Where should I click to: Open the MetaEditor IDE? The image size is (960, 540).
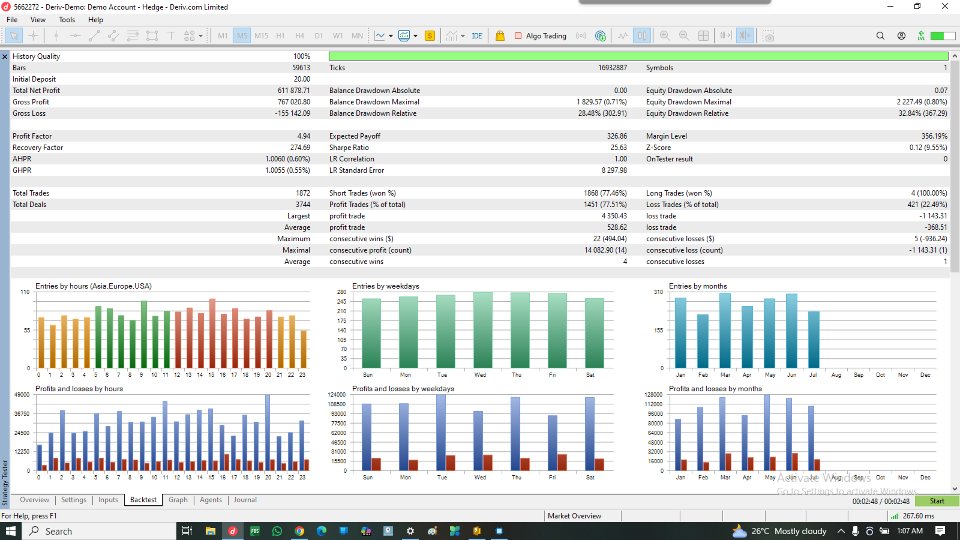[477, 36]
